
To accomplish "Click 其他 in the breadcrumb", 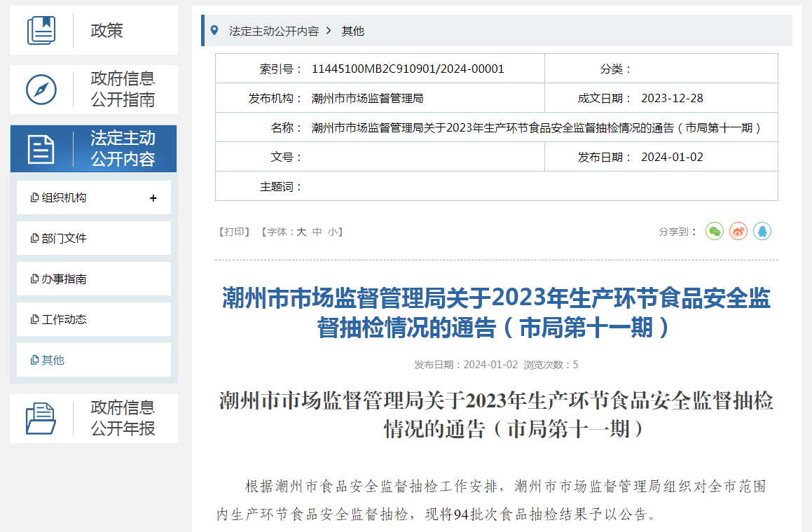I will (352, 31).
